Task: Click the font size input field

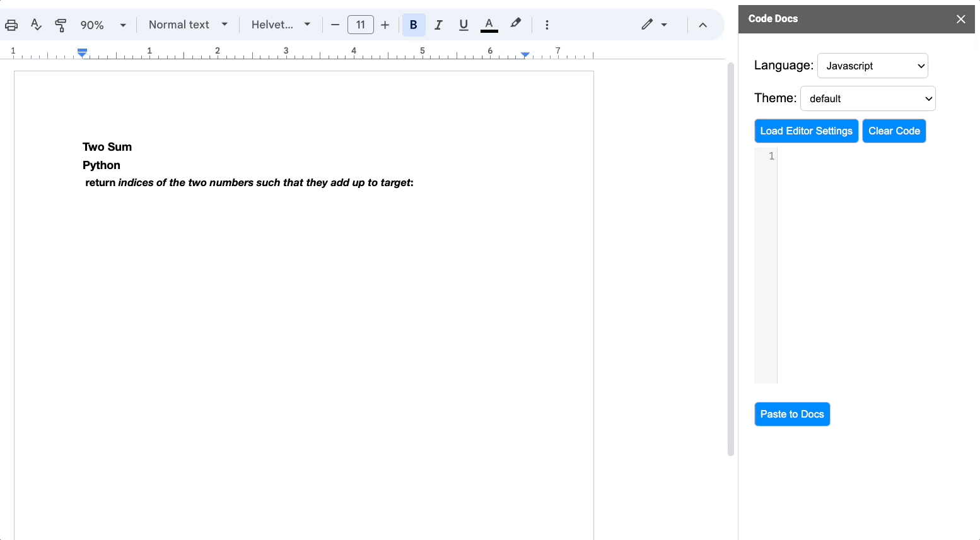Action: [x=360, y=25]
